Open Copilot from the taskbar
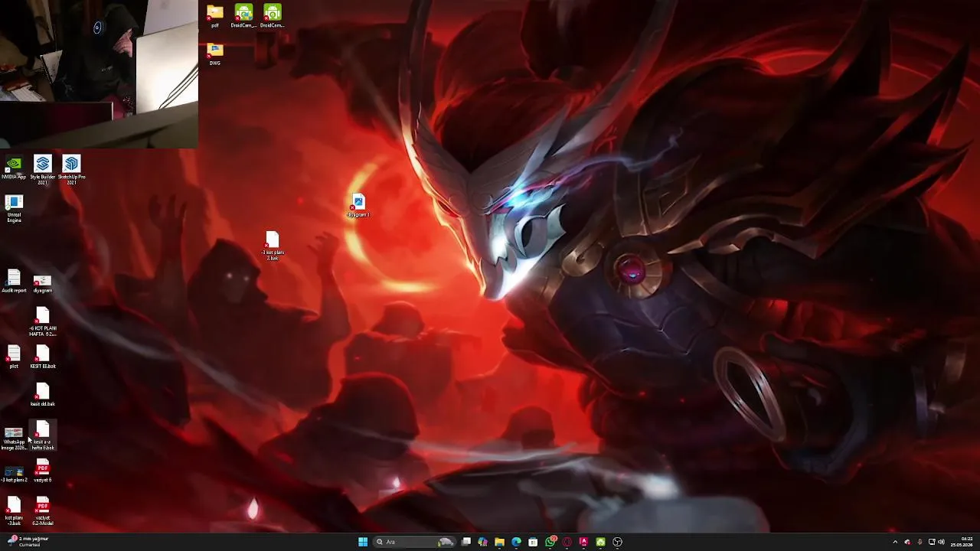The image size is (980, 551). point(482,542)
